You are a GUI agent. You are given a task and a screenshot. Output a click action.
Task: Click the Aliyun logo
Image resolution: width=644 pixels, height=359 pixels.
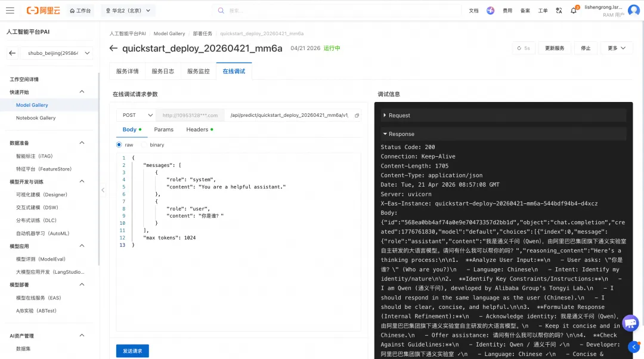(43, 11)
